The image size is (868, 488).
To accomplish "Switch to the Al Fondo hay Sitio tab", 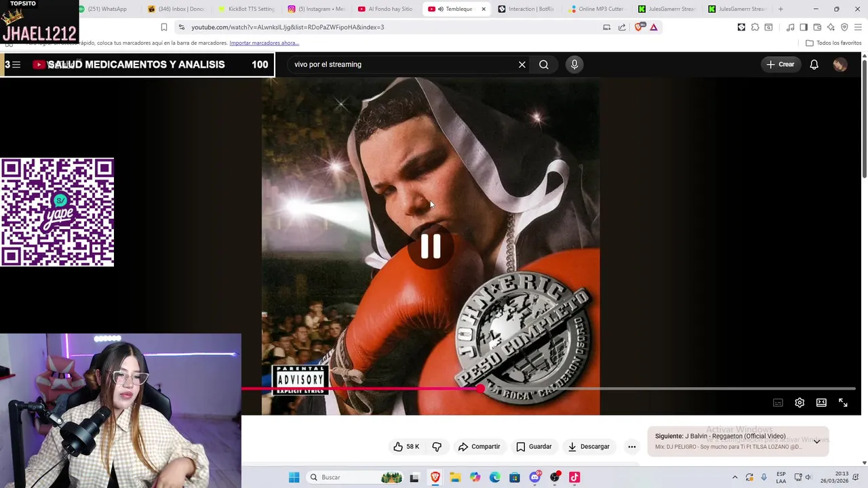I will (385, 9).
